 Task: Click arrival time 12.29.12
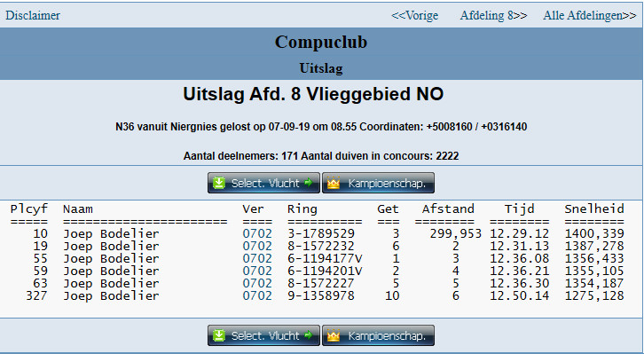pos(520,233)
